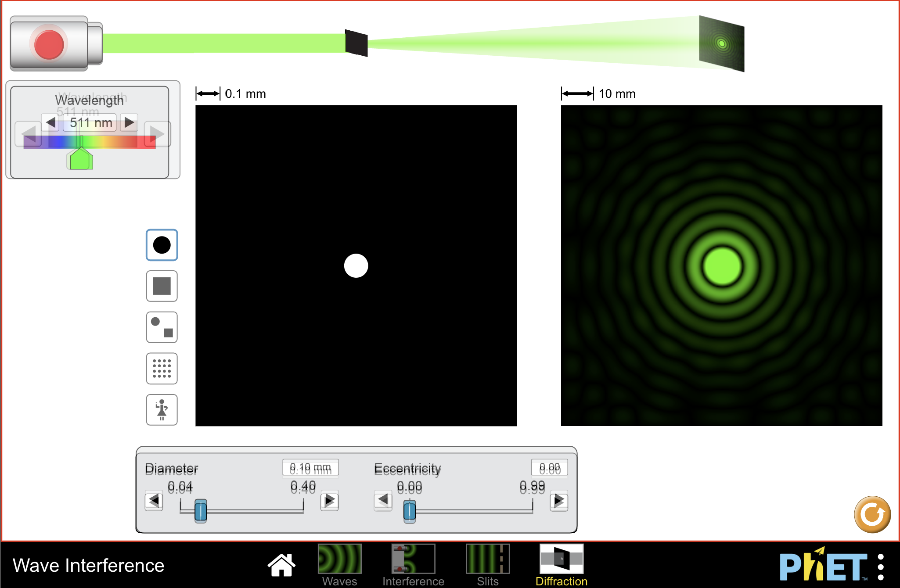Select the dot array aperture
The image size is (900, 588).
click(162, 369)
